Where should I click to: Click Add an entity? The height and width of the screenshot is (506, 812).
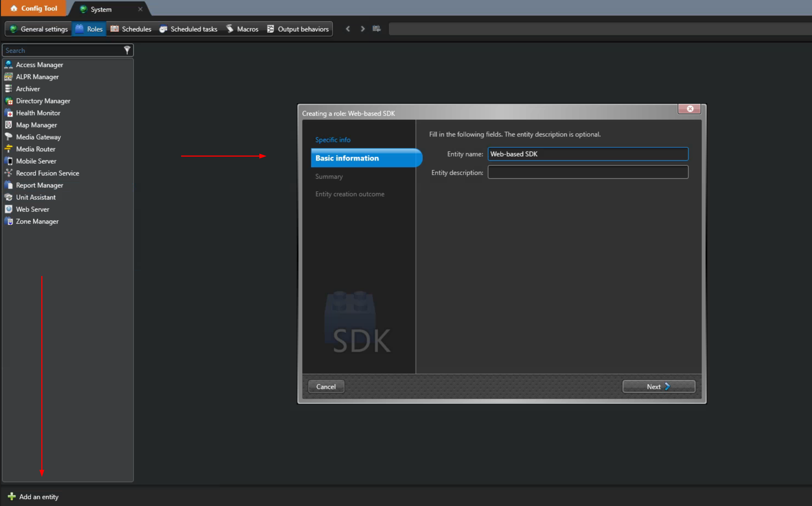click(x=33, y=497)
